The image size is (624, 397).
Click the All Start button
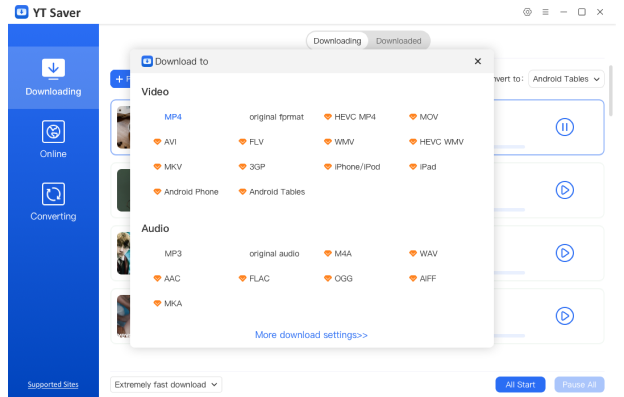(x=520, y=385)
